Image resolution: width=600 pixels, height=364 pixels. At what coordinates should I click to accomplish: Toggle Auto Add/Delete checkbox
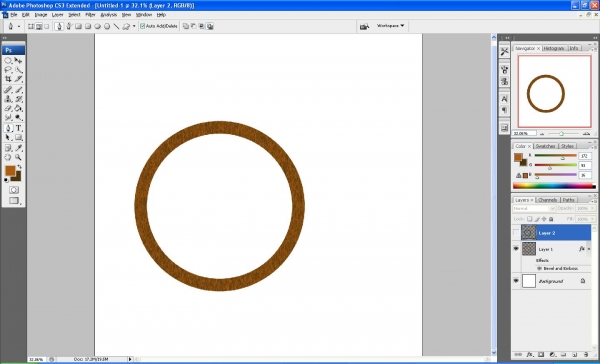pos(142,26)
